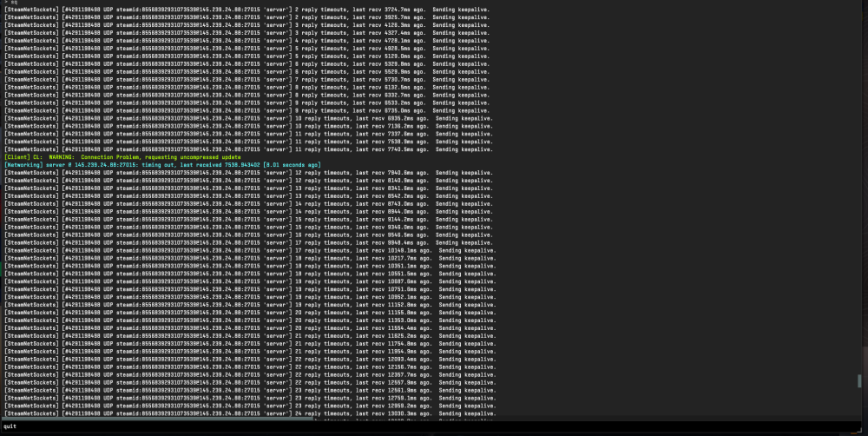
Task: Click the log line with "6735.0ms ago"
Action: (x=247, y=111)
